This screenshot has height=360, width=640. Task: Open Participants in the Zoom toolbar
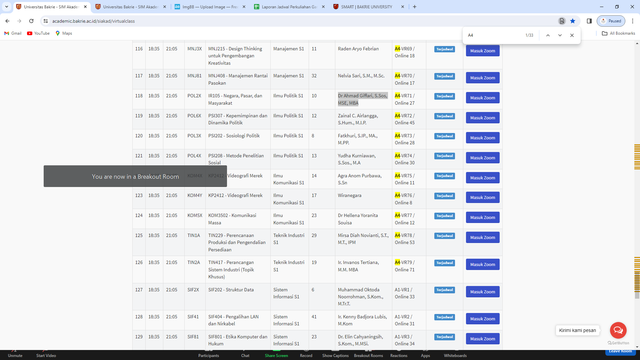coord(209,354)
